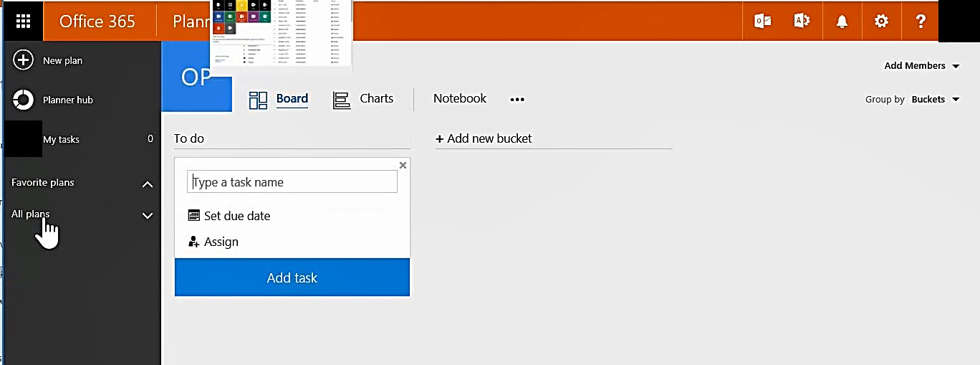Image resolution: width=980 pixels, height=365 pixels.
Task: Open the Office 365 app launcher grid
Action: coord(23,21)
